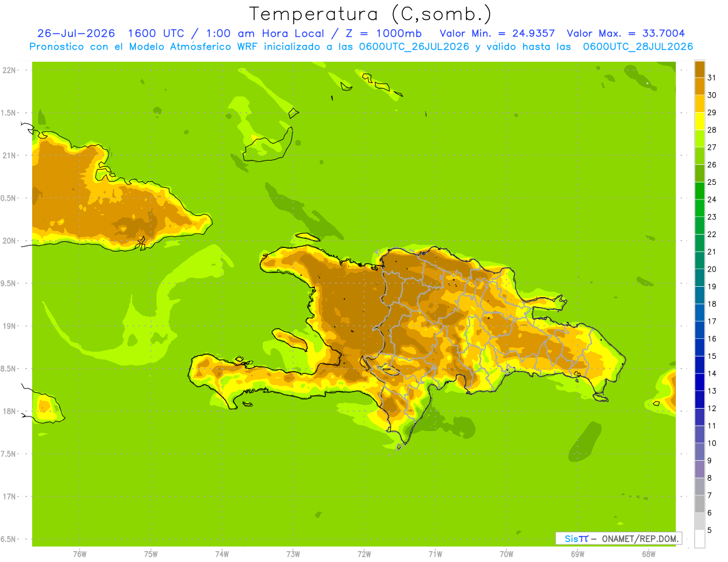This screenshot has height=562, width=728.
Task: Click the "ONAMET/REP.DOM." credit label
Action: (639, 538)
